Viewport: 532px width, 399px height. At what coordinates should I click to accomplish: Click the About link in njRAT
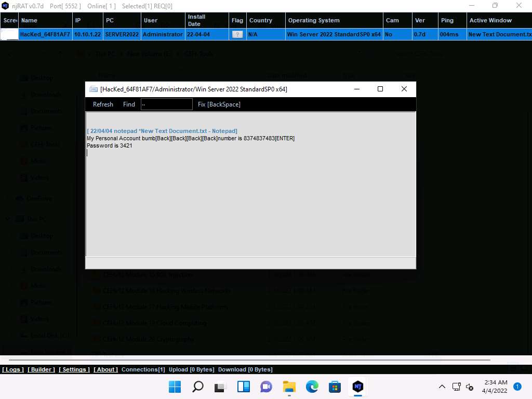point(105,369)
